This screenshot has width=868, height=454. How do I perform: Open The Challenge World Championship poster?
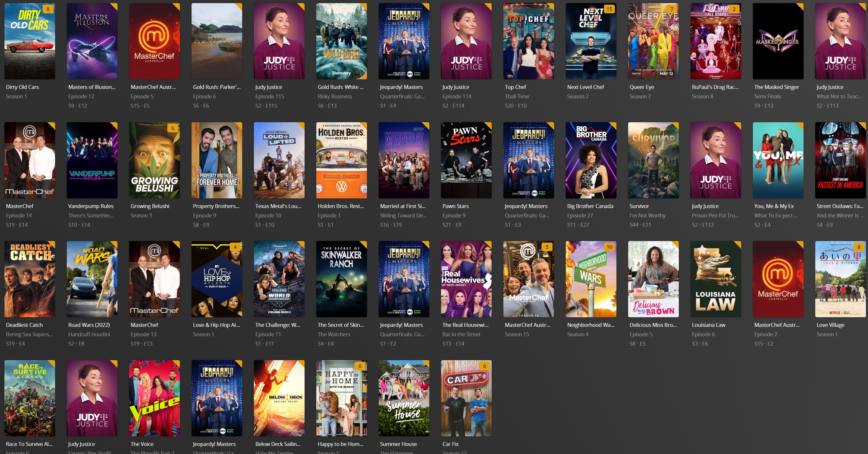279,279
